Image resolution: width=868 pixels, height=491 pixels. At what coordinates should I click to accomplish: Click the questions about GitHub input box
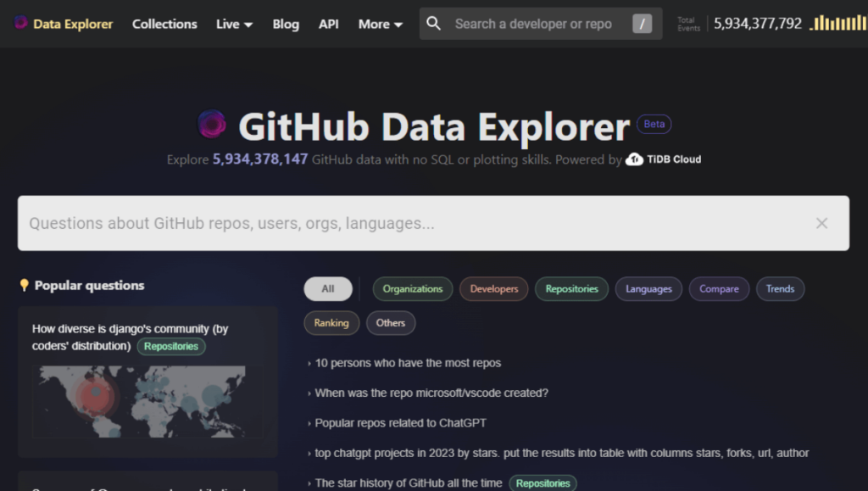(433, 223)
